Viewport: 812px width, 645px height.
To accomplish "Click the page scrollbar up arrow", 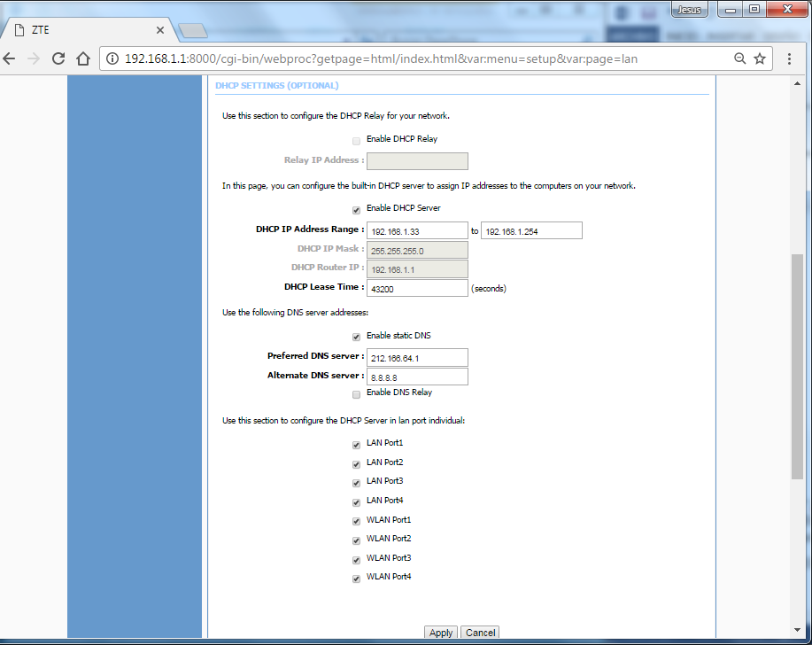I will pos(797,83).
